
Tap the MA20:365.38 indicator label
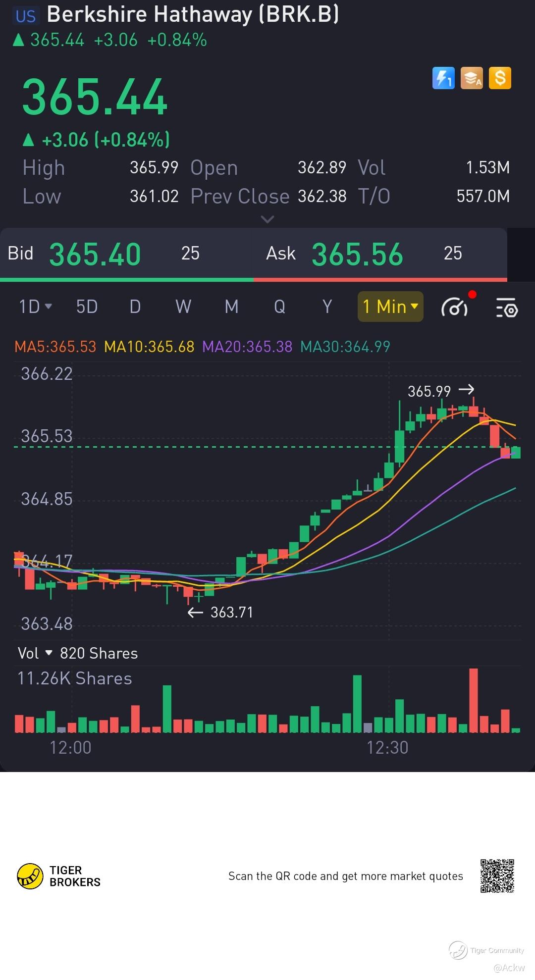pos(247,346)
